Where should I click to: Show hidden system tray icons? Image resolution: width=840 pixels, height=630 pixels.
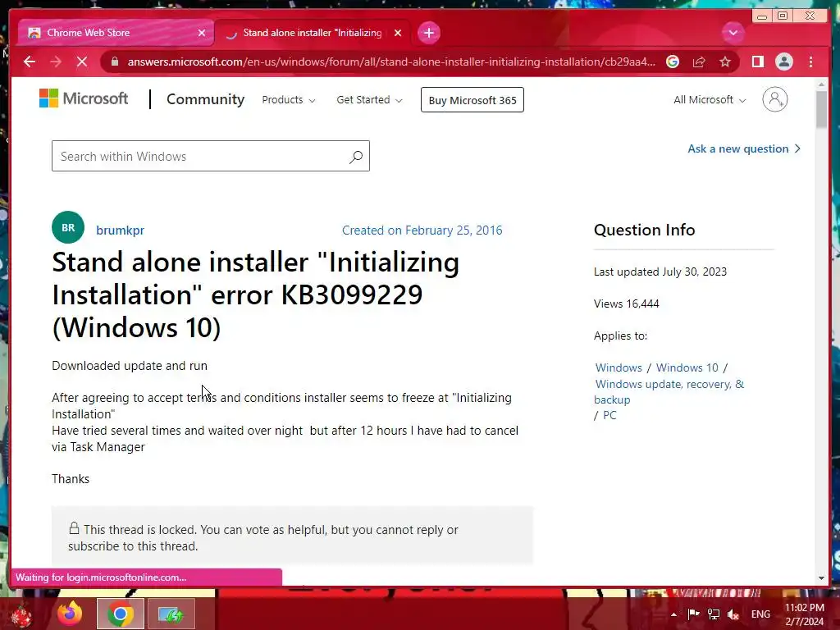pyautogui.click(x=673, y=614)
